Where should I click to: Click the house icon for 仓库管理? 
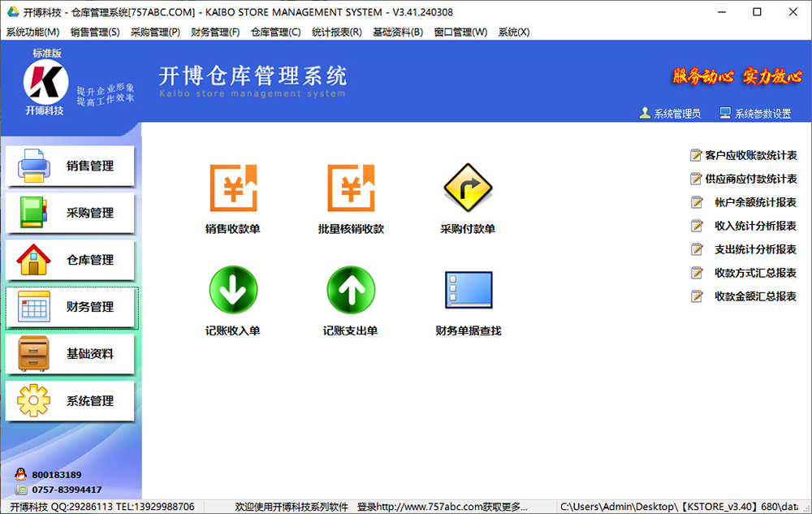coord(33,259)
